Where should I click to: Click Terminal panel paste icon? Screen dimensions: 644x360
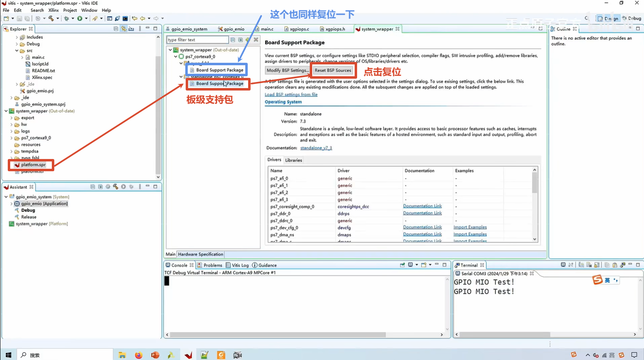pos(615,265)
